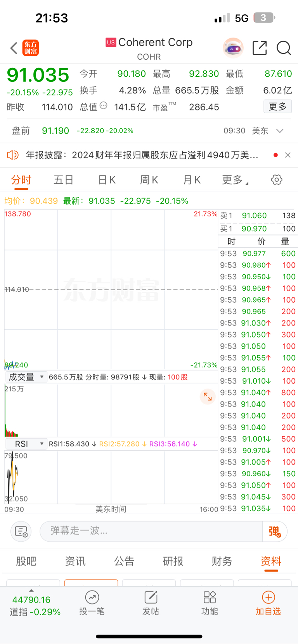Tap the 均价 90.439 label
Viewport: 298px width, 644px height.
point(31,201)
